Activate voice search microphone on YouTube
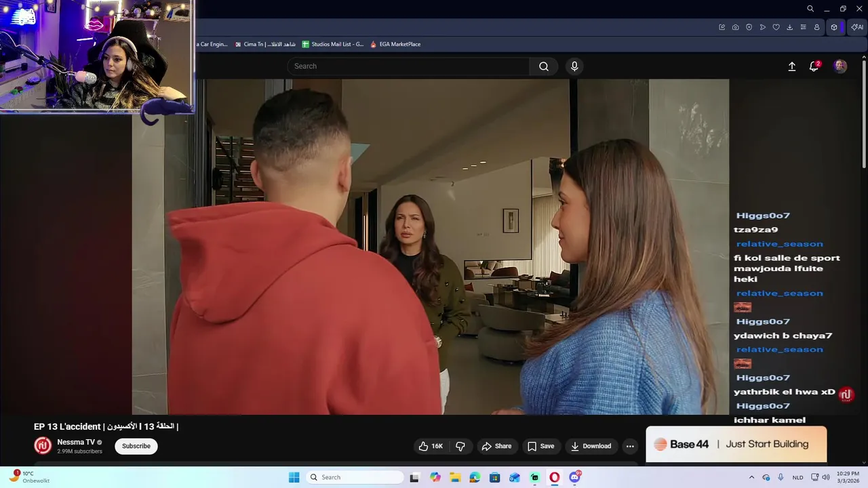 point(574,66)
